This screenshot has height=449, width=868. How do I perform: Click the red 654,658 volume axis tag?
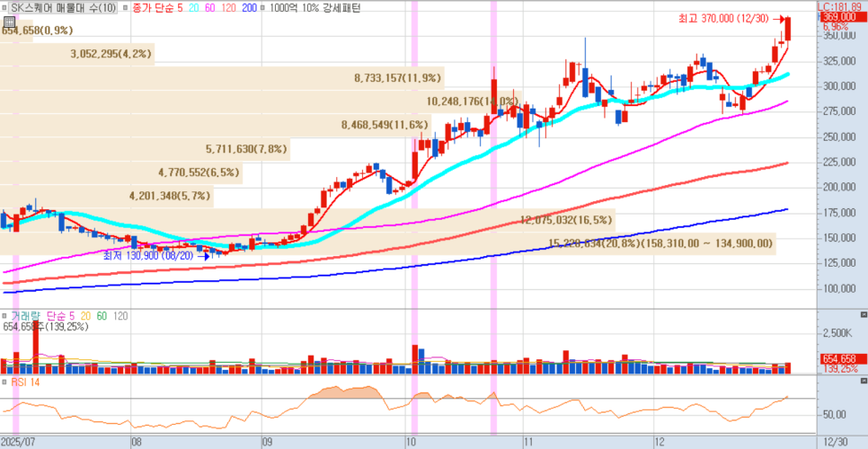pos(842,359)
